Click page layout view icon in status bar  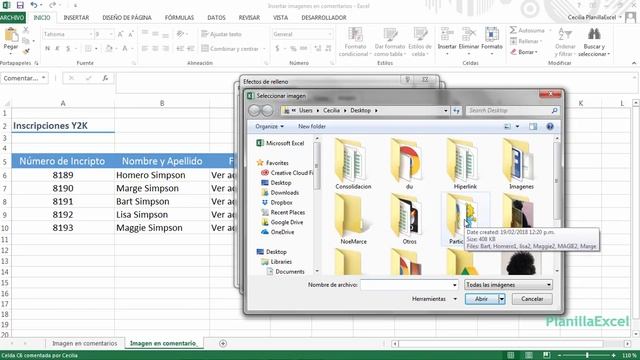529,355
